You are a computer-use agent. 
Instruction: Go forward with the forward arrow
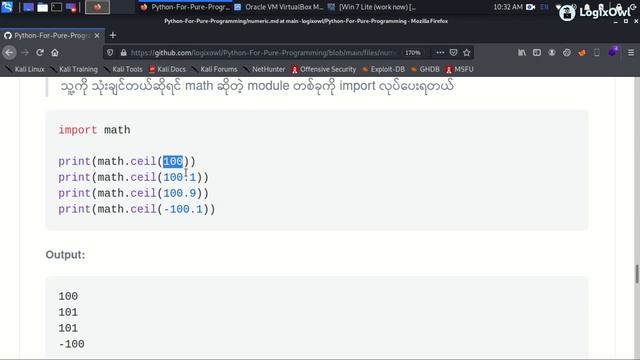tap(25, 53)
